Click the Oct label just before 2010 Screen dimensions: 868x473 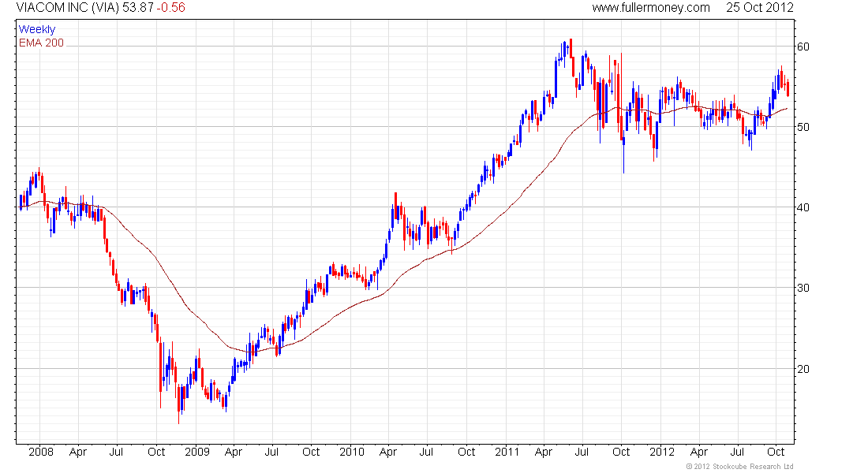click(311, 452)
